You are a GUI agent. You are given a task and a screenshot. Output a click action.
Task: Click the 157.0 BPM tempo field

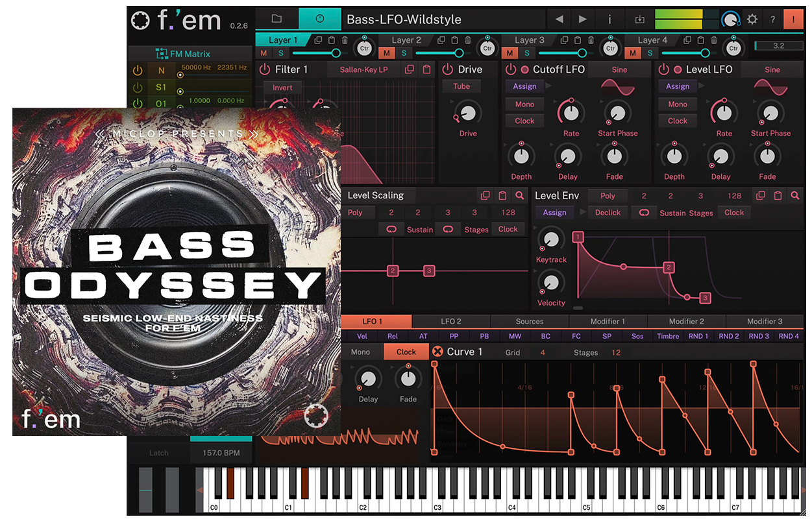click(222, 453)
